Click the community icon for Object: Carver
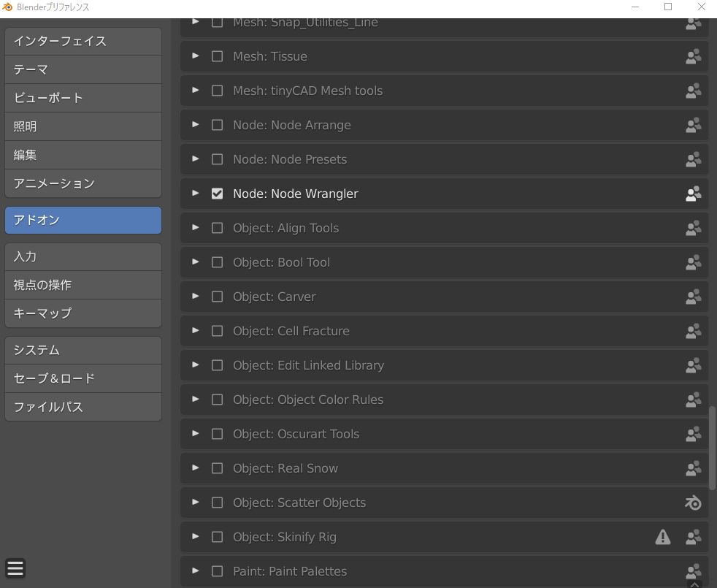This screenshot has height=588, width=717. (693, 297)
